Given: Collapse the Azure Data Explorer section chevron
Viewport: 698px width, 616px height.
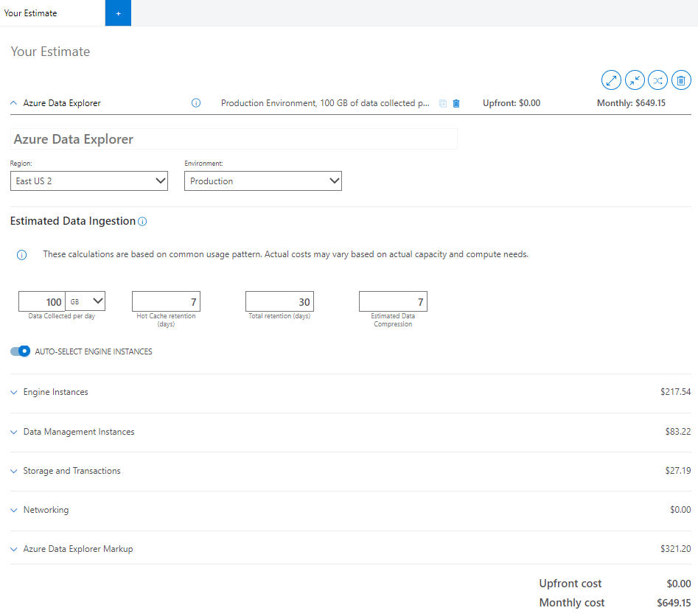Looking at the screenshot, I should pyautogui.click(x=13, y=103).
